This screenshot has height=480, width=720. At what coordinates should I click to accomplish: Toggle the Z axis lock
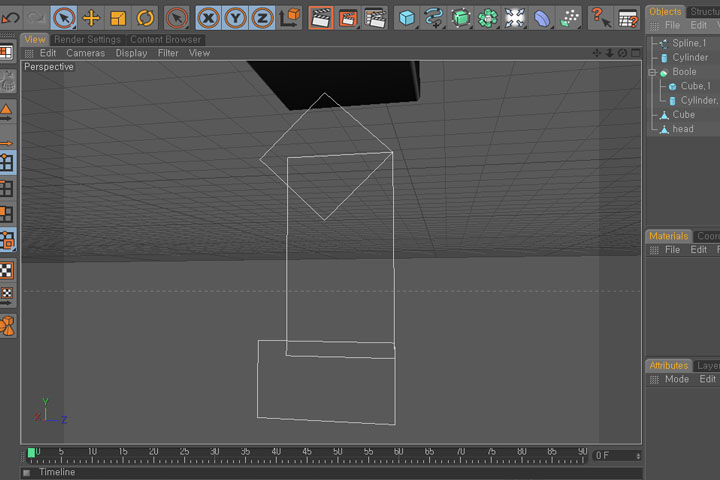pos(262,18)
